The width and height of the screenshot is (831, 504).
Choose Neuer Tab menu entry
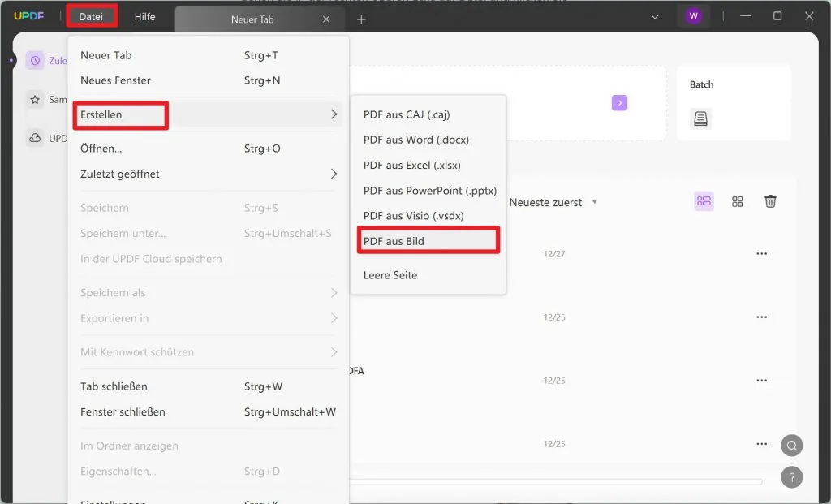(209, 55)
